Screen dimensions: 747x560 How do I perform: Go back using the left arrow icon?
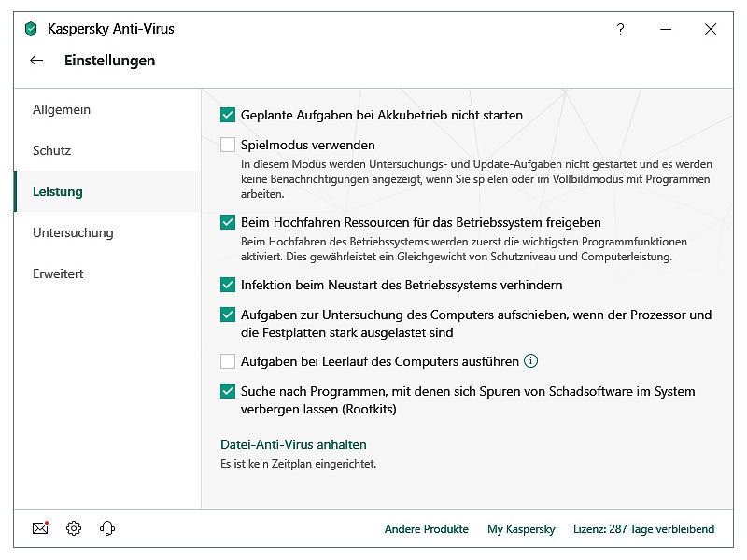pos(36,61)
